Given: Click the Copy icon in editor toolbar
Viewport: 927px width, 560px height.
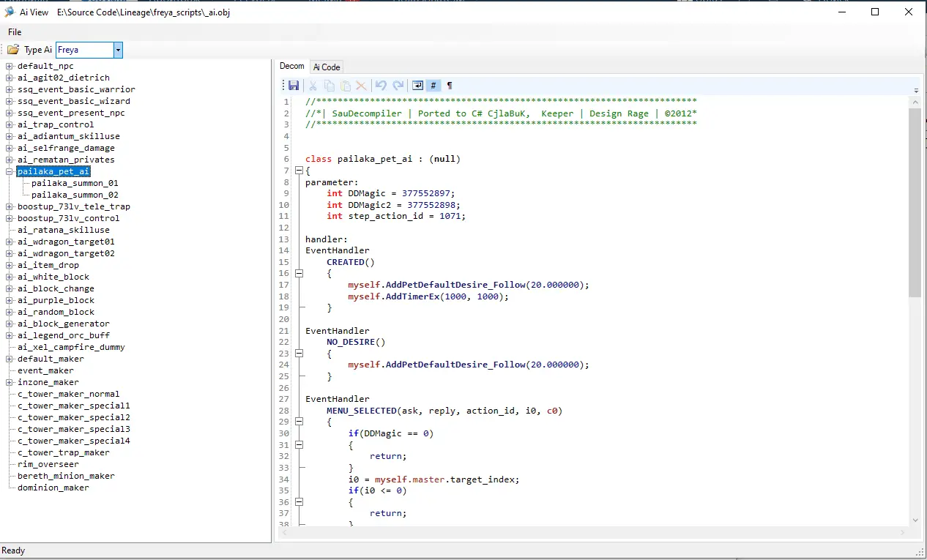Looking at the screenshot, I should [x=330, y=86].
